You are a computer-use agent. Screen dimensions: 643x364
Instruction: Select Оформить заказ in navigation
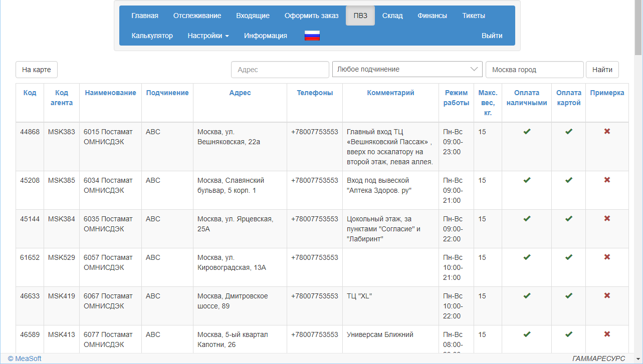pos(311,16)
